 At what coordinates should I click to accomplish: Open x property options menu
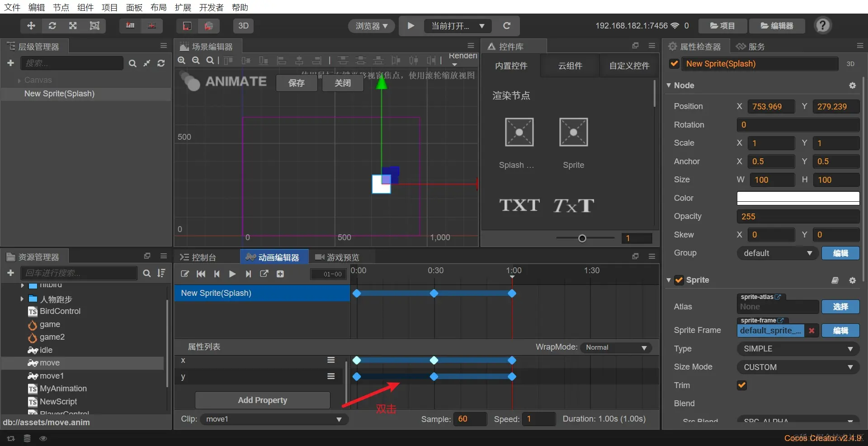coord(331,360)
